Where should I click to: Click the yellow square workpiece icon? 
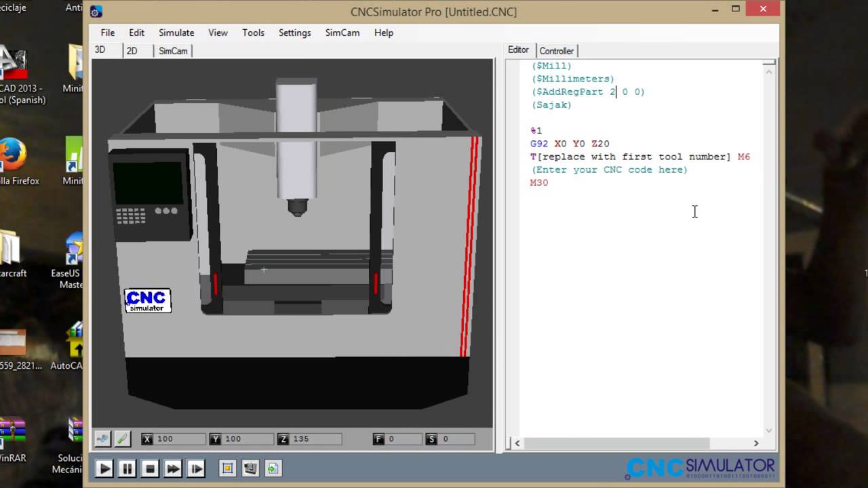(x=227, y=468)
